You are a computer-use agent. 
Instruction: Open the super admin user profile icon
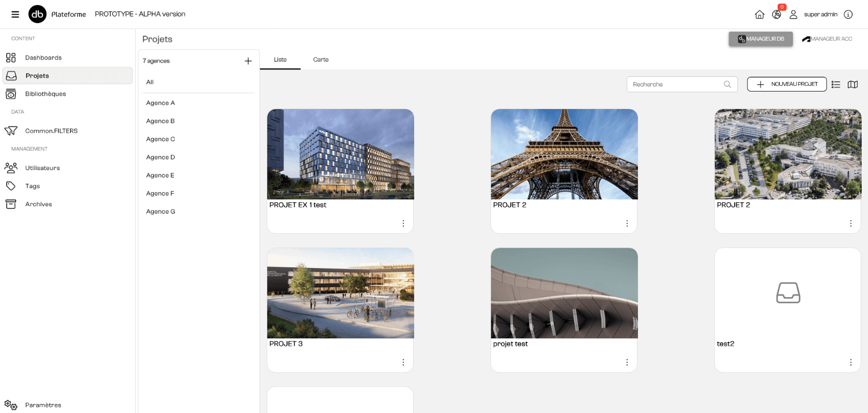793,15
